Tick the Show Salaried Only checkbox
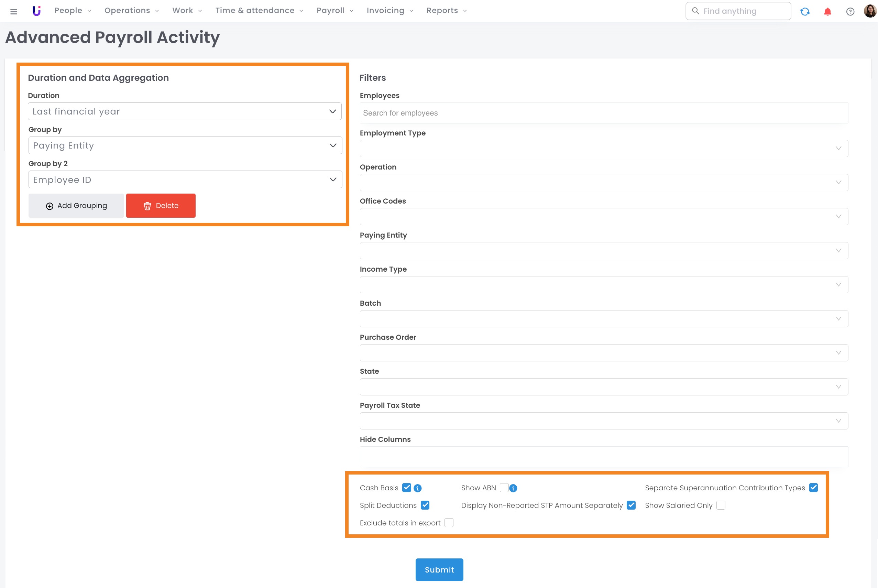 721,505
